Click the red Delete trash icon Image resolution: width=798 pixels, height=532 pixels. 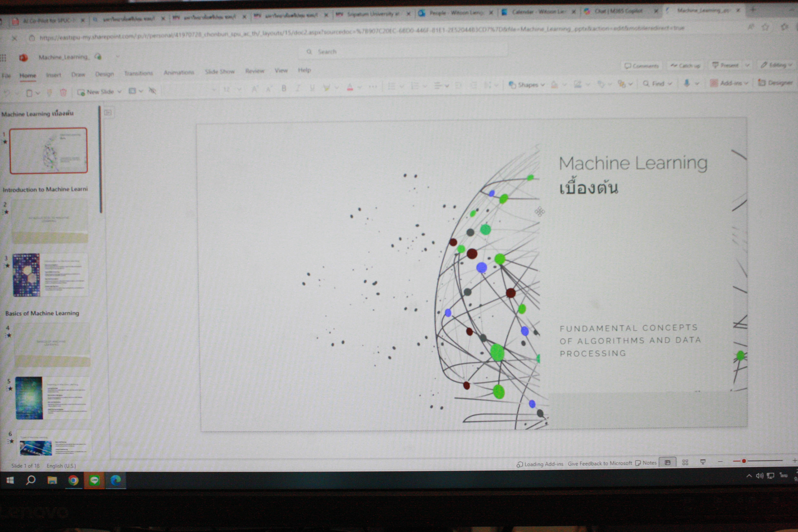click(63, 92)
